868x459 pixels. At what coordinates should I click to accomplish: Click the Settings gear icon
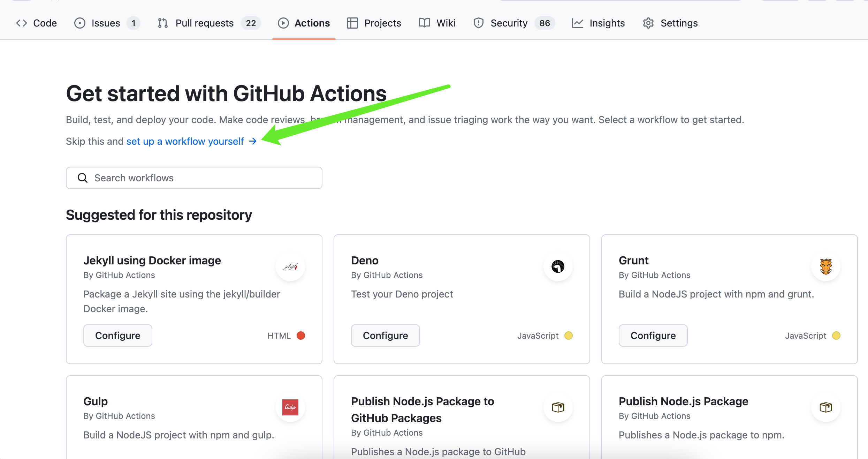(x=648, y=23)
